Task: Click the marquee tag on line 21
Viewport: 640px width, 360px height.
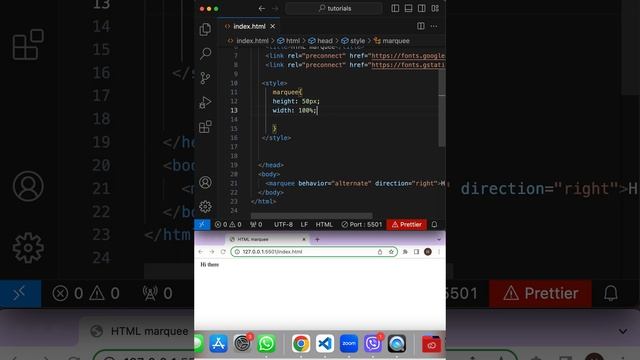Action: click(x=280, y=184)
